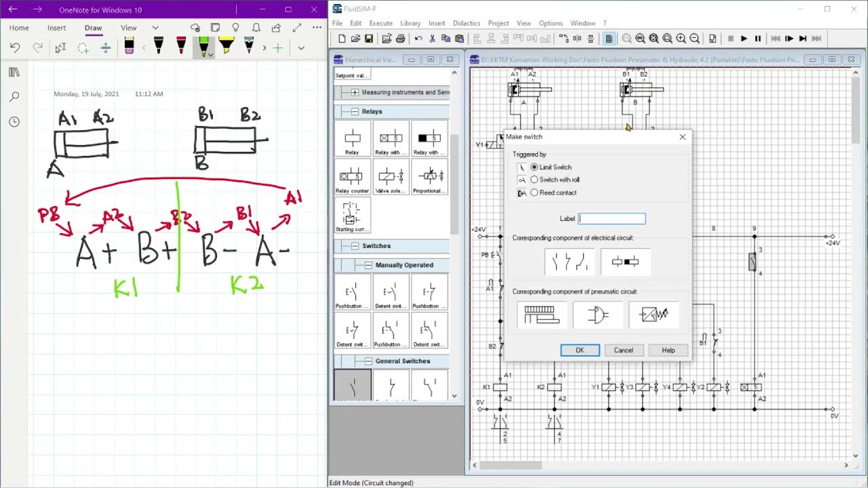The width and height of the screenshot is (868, 488).
Task: Open the FluidSIM File menu
Action: [337, 23]
